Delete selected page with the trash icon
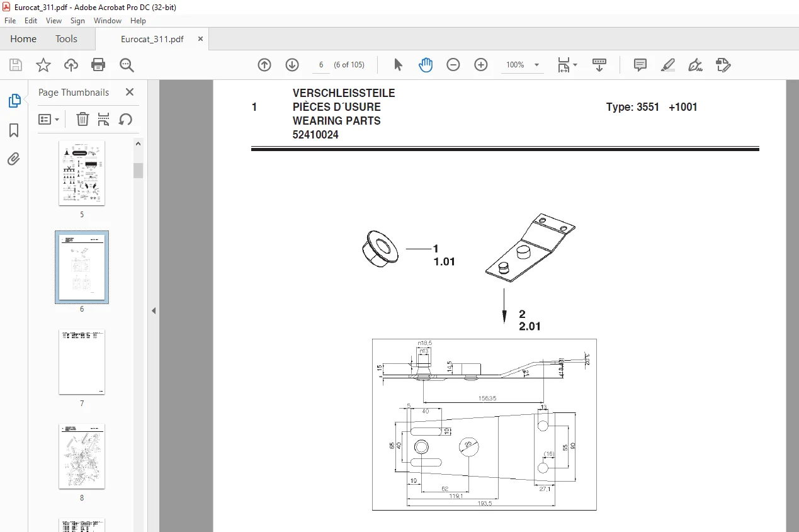 tap(82, 119)
